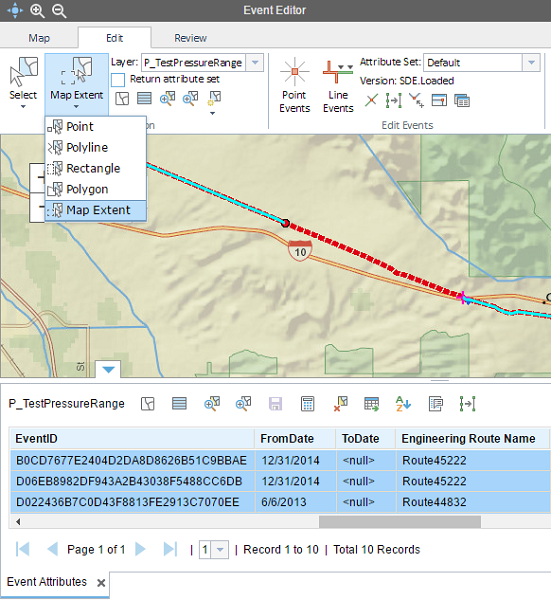
Task: Open the Layer dropdown showing P_TestPressureRange
Action: (x=255, y=62)
